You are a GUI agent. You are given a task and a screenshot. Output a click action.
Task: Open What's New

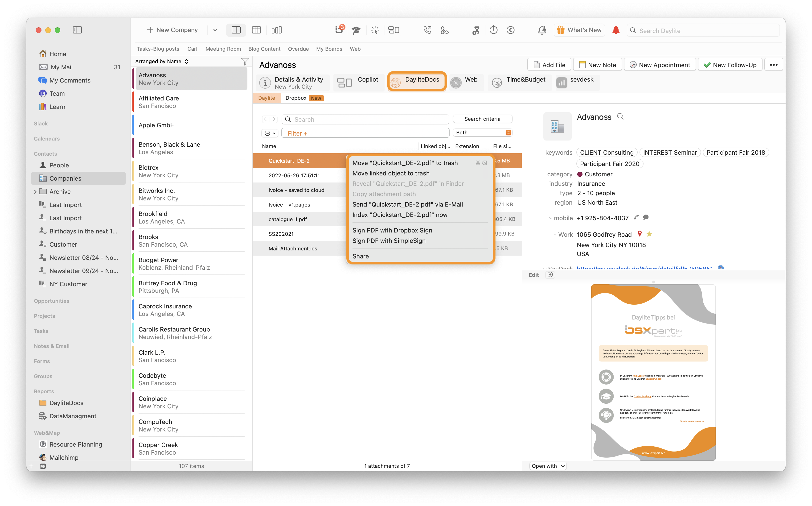coord(579,30)
